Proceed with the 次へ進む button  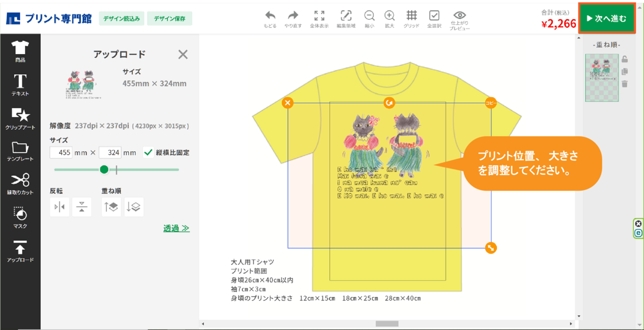606,19
